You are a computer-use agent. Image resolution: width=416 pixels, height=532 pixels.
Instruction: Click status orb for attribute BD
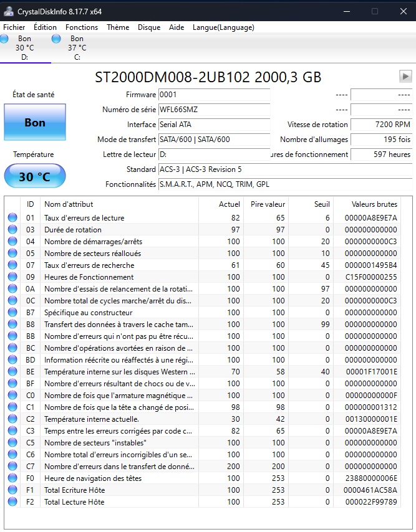(12, 359)
